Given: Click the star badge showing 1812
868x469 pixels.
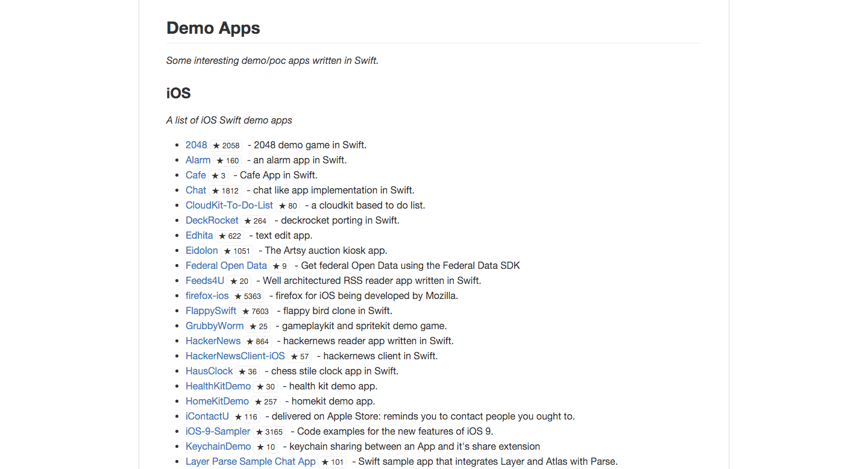Looking at the screenshot, I should [x=225, y=190].
